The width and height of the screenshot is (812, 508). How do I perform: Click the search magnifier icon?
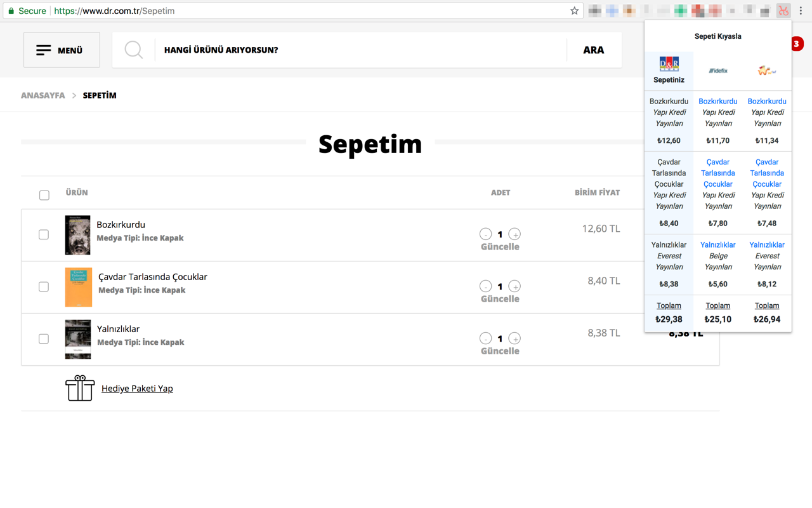pyautogui.click(x=134, y=50)
